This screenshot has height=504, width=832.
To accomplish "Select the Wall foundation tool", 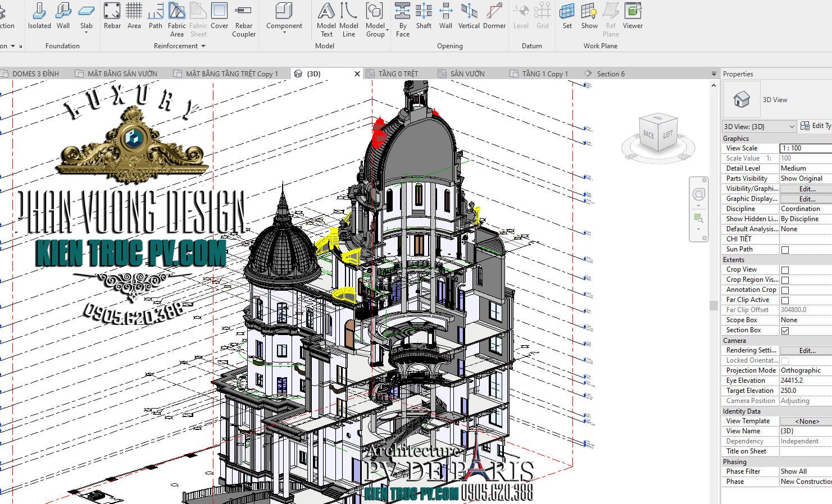I will tap(63, 16).
